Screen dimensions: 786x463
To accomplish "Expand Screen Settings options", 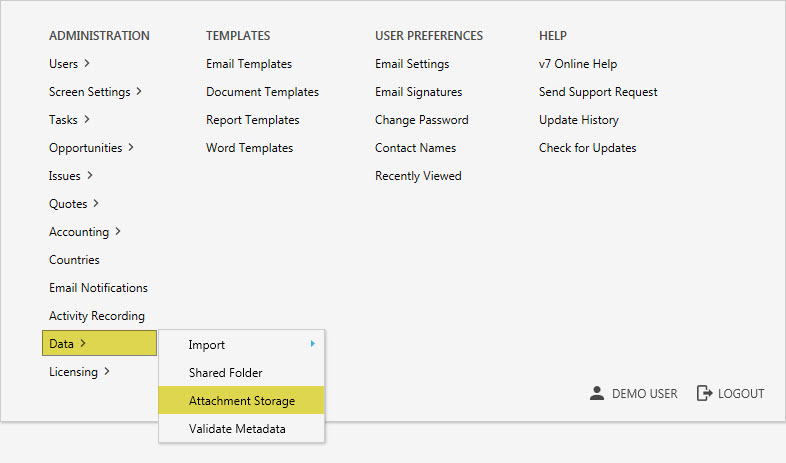I will [x=95, y=92].
